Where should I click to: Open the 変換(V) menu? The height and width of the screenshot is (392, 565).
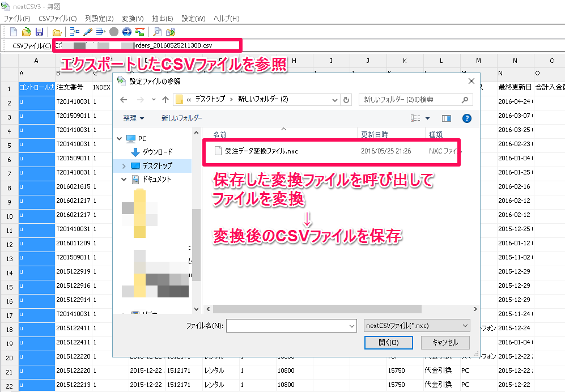tap(133, 19)
